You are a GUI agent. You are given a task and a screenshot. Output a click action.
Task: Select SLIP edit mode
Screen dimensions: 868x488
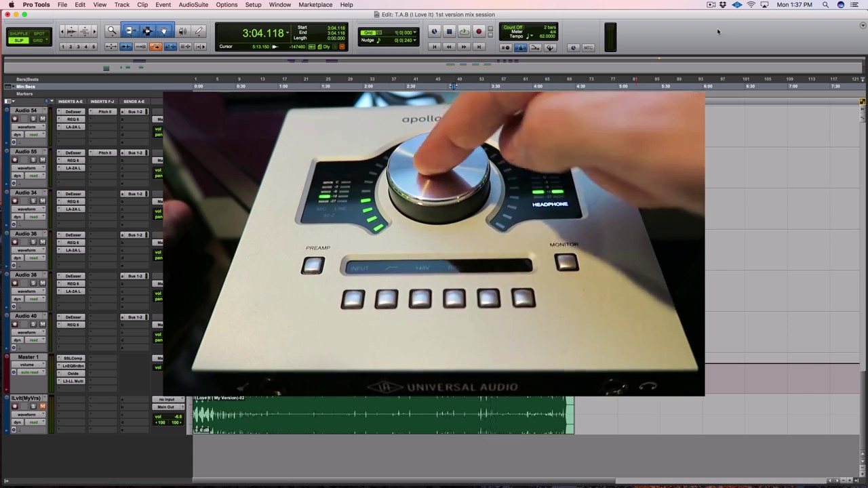coord(19,40)
